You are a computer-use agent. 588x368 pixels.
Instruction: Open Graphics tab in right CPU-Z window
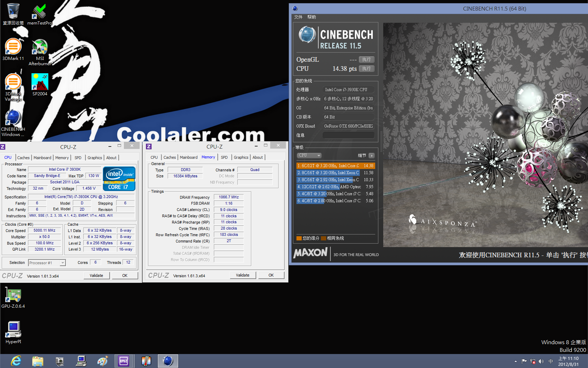[241, 157]
